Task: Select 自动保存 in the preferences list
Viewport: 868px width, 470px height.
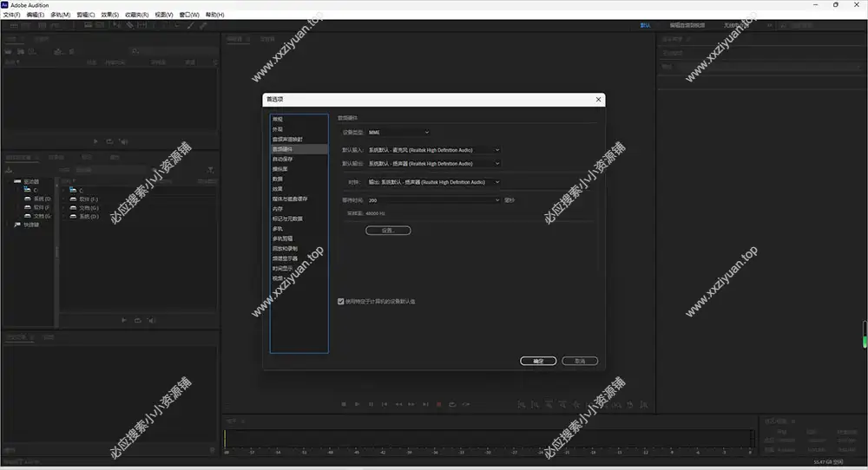Action: pos(283,159)
